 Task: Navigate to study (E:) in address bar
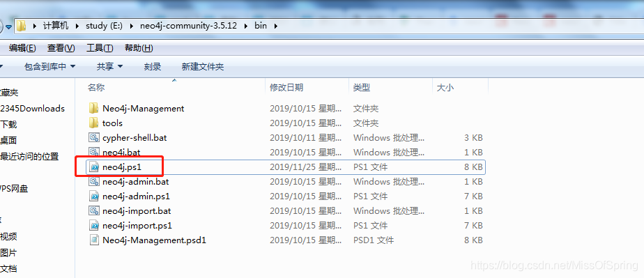[x=105, y=26]
